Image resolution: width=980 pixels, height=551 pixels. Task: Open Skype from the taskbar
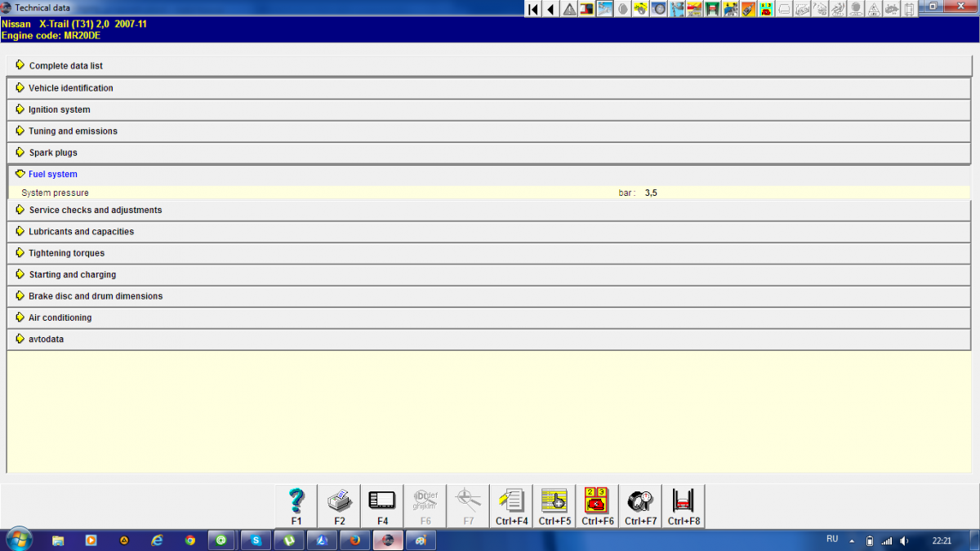[256, 540]
